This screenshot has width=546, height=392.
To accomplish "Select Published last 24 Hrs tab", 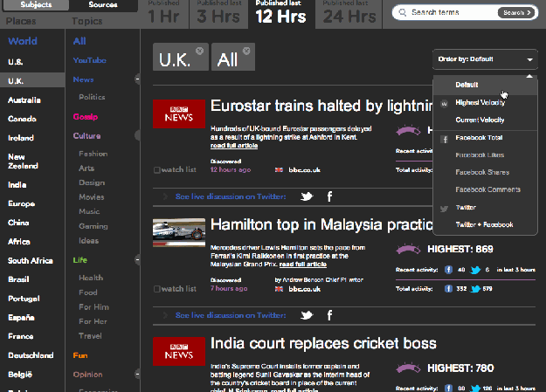I will [x=351, y=13].
